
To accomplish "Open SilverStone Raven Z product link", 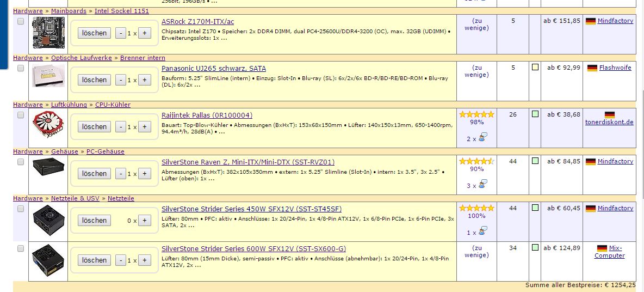I will (x=248, y=162).
